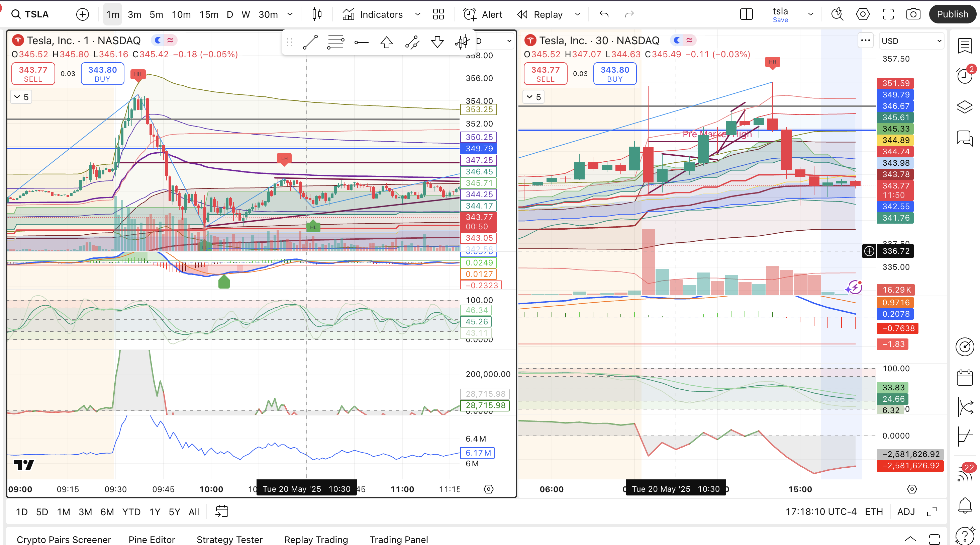Screen dimensions: 980x545
Task: Publish the chart idea
Action: pos(952,14)
